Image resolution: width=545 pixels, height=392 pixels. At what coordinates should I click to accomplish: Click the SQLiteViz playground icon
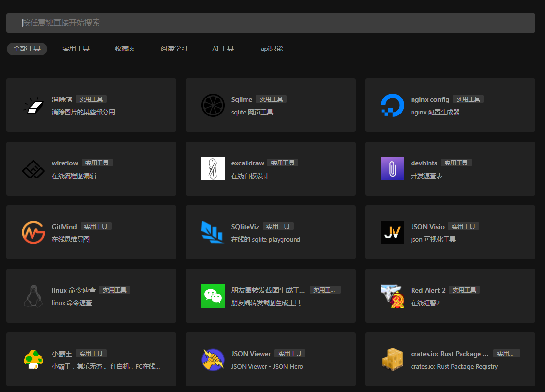click(213, 232)
